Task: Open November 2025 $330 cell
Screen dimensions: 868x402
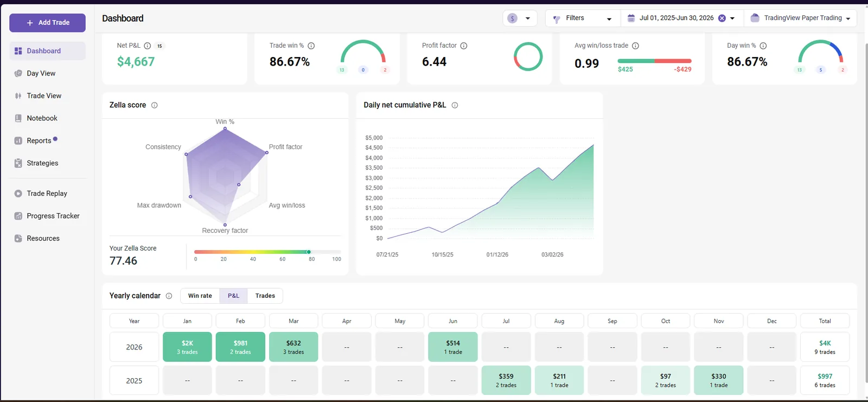Action: (719, 380)
